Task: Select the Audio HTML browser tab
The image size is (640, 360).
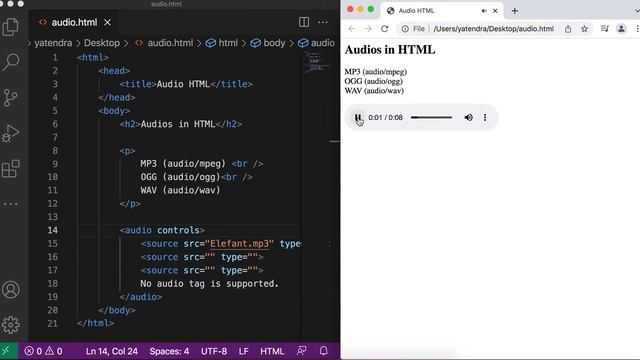Action: coord(442,11)
